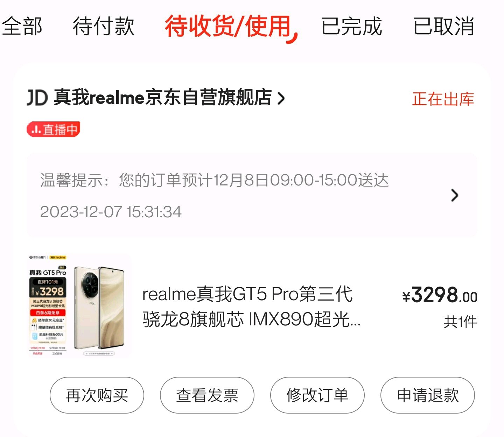The image size is (504, 437).
Task: Tap the ¥3298.00 price
Action: pyautogui.click(x=440, y=295)
